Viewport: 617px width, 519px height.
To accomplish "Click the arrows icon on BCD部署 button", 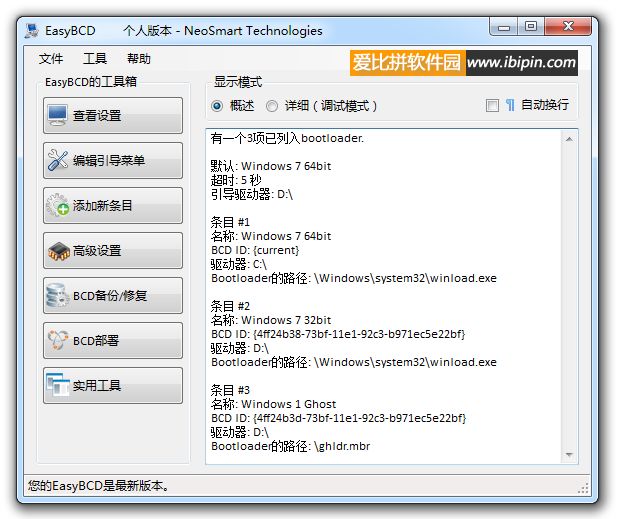I will click(x=57, y=340).
